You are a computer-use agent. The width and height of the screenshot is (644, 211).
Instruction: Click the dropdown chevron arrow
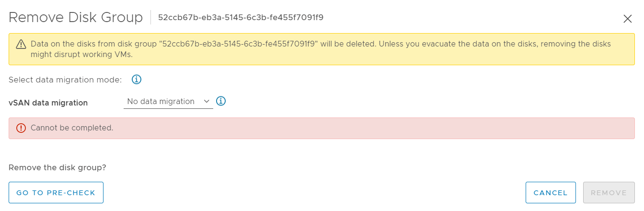207,101
